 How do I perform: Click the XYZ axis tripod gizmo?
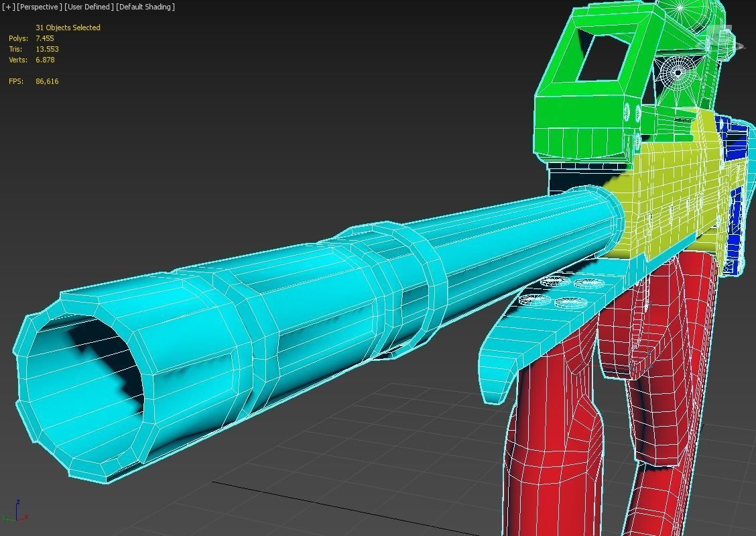tap(15, 512)
